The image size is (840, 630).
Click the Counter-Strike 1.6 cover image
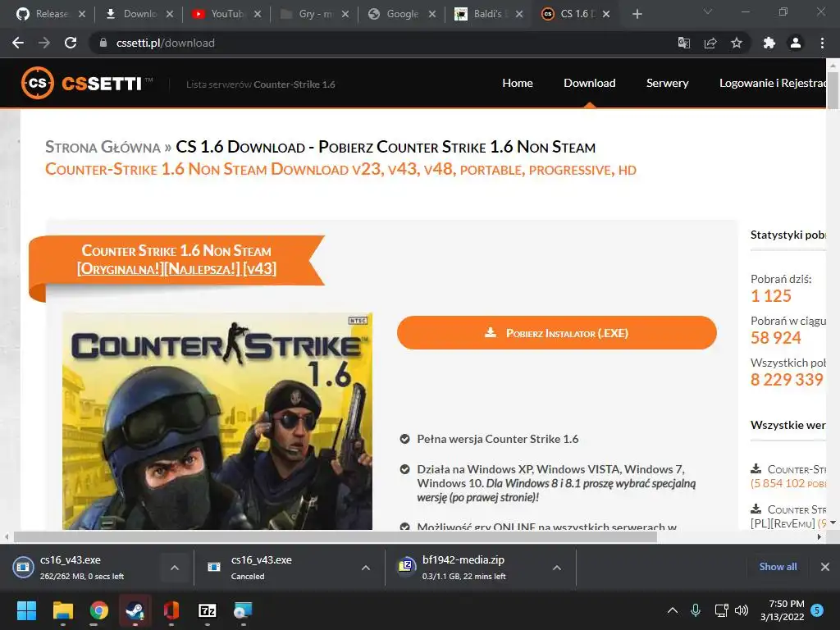click(x=217, y=421)
